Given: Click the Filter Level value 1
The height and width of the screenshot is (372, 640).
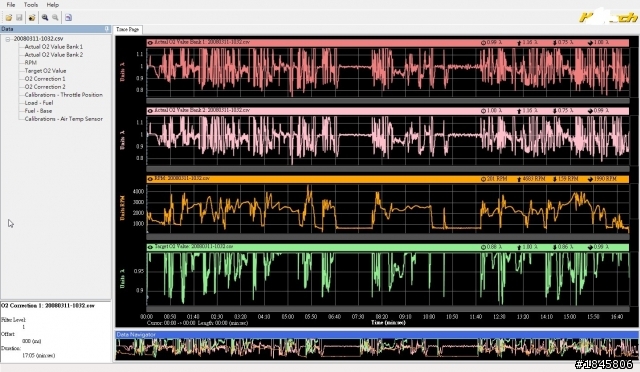Looking at the screenshot, I should coord(23,327).
